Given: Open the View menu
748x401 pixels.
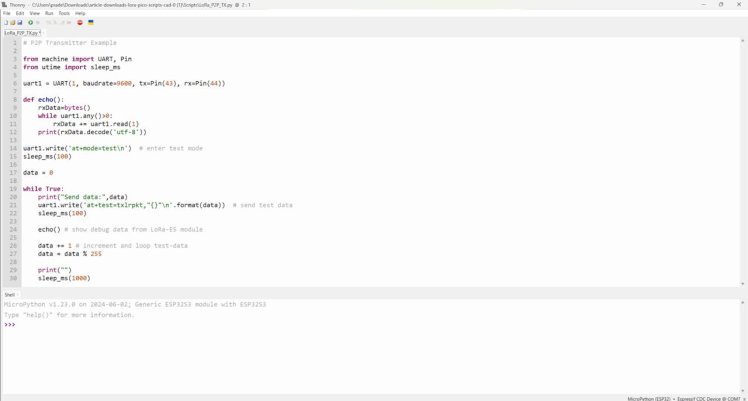Looking at the screenshot, I should (x=35, y=13).
